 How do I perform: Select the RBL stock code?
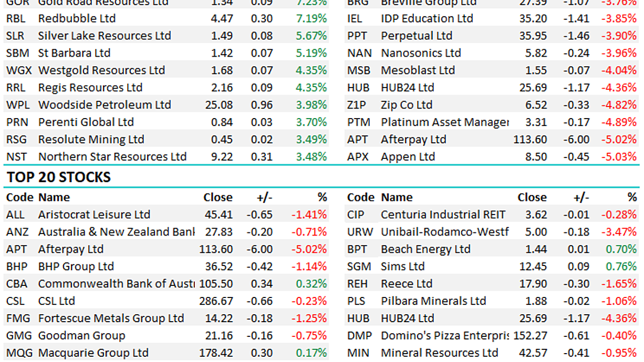point(16,18)
